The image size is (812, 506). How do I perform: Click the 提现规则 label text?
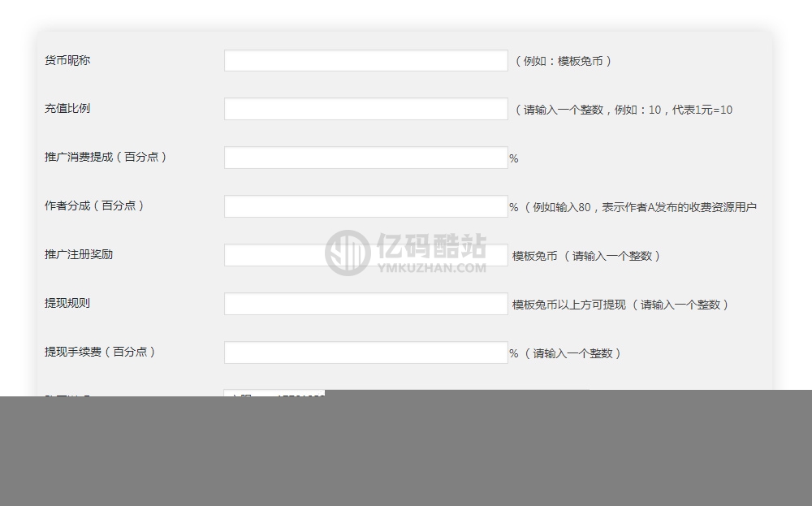67,303
